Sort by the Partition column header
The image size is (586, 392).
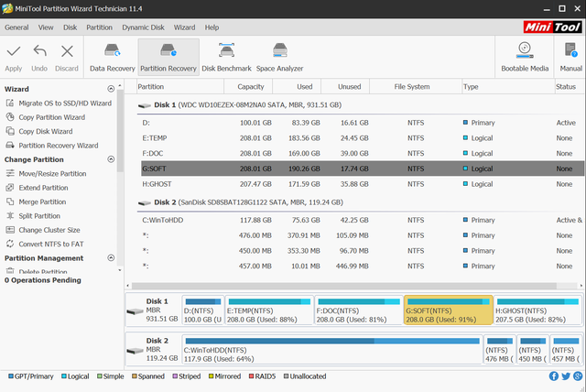pos(180,87)
